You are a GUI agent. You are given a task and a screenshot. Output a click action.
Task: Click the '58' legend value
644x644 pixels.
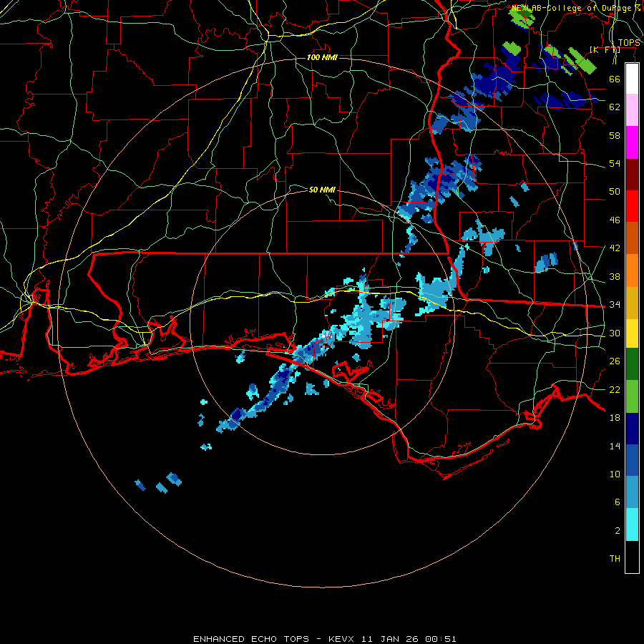coord(615,135)
